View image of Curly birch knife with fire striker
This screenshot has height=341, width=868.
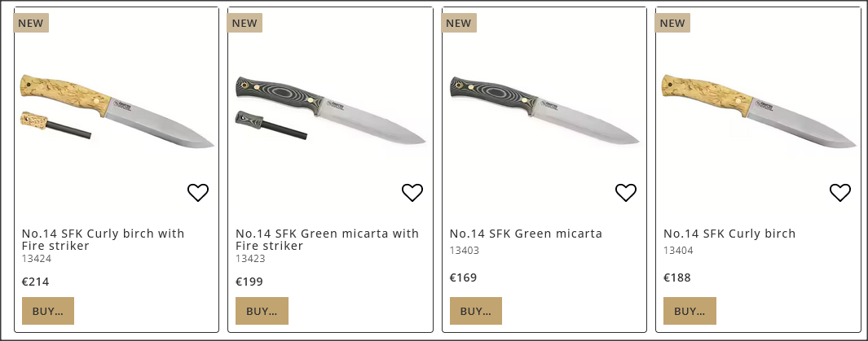117,111
